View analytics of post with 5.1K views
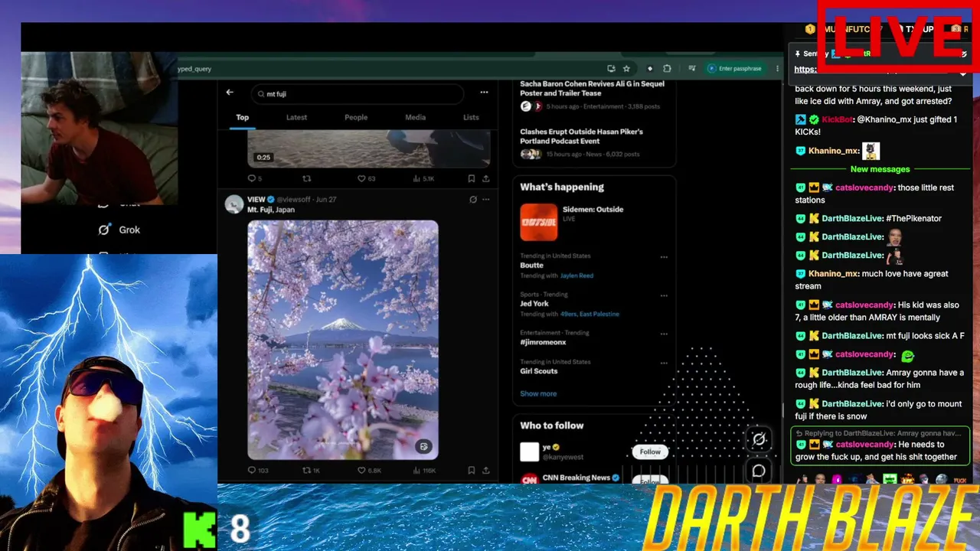 point(423,178)
